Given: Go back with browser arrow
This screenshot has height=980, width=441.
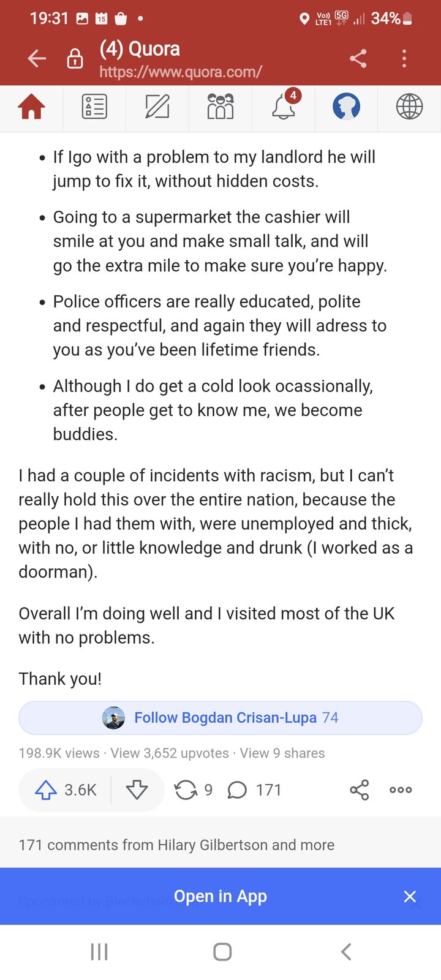Looking at the screenshot, I should click(x=37, y=59).
